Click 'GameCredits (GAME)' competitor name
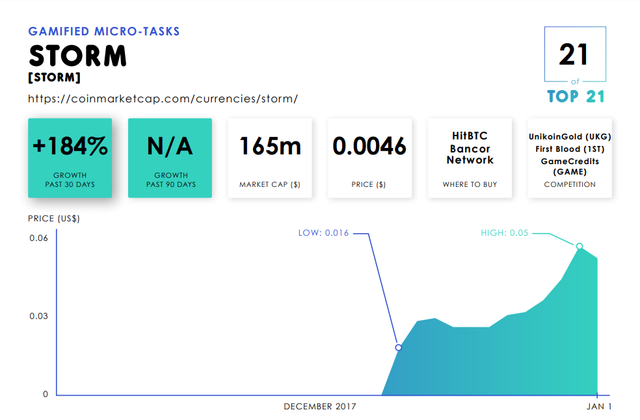 pos(570,167)
